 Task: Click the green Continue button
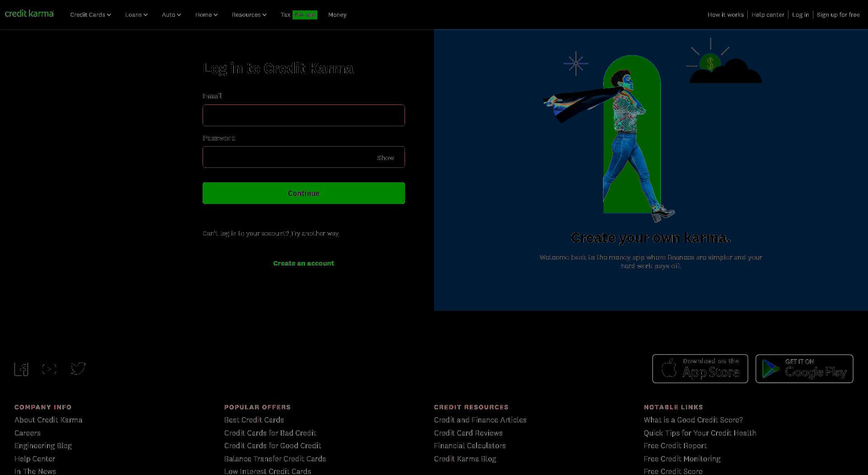[x=304, y=193]
